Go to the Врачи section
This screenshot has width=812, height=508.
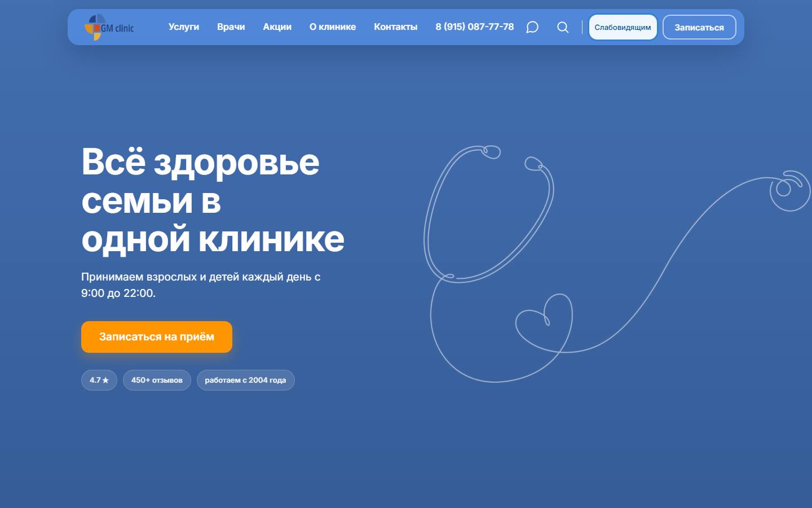[231, 27]
